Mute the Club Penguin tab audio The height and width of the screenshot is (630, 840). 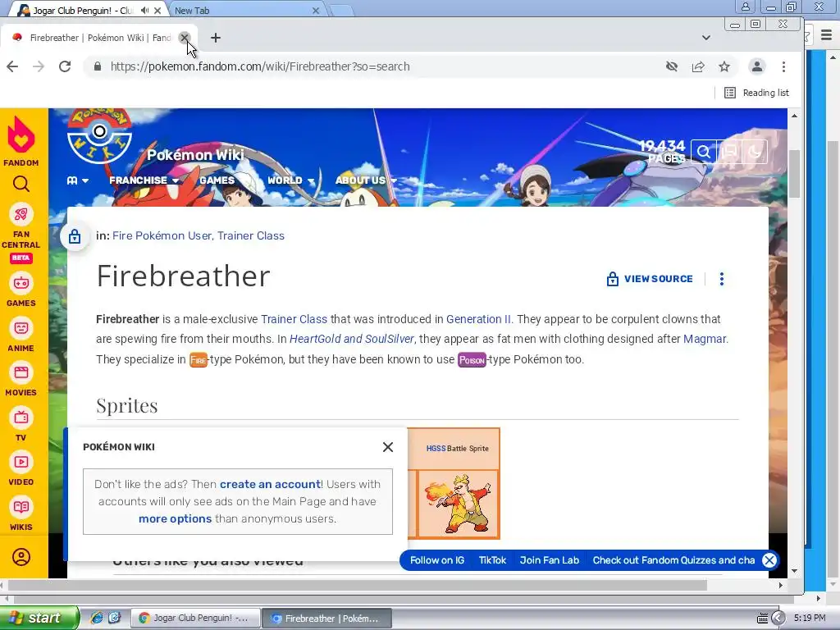144,10
